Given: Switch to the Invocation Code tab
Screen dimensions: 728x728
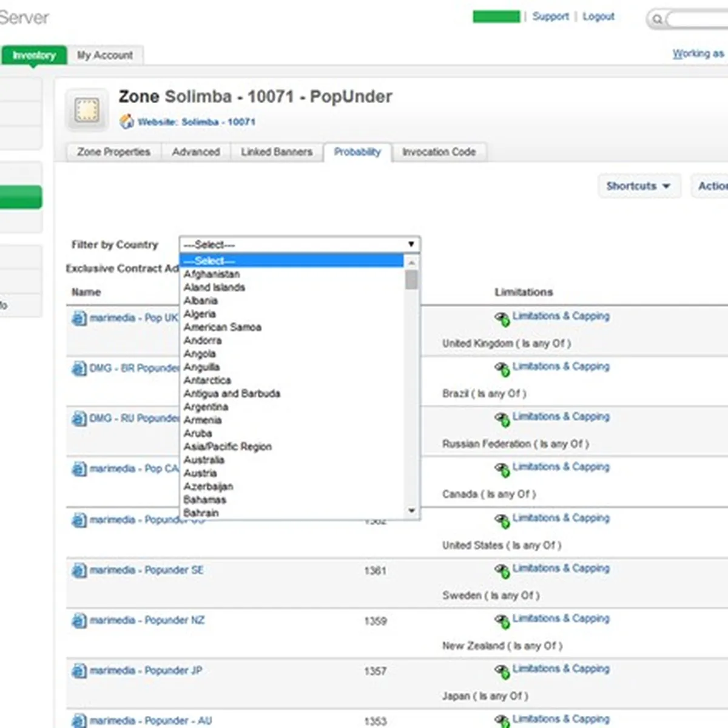Looking at the screenshot, I should tap(439, 152).
